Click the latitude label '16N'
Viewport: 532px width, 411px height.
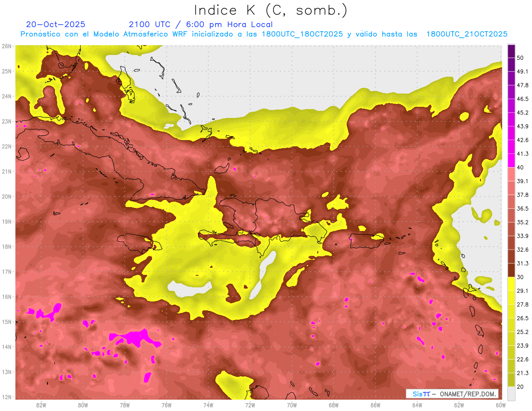click(7, 297)
